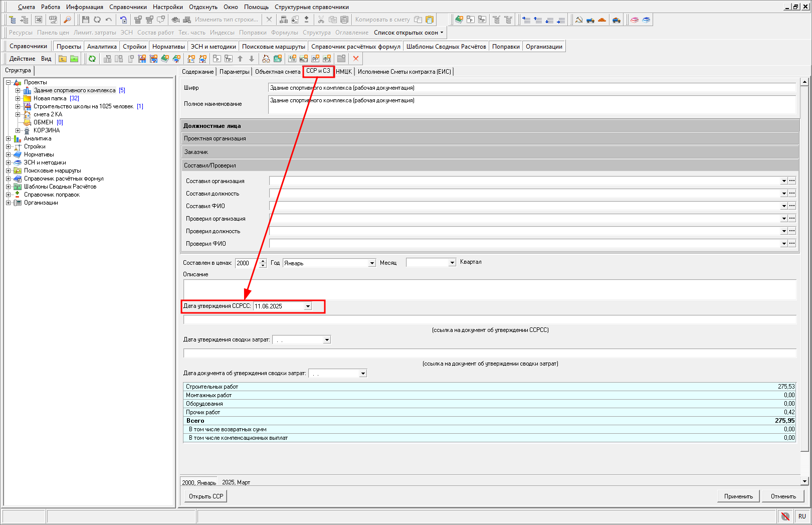Click the hammer and sickle labor icon
The width and height of the screenshot is (812, 525).
579,20
